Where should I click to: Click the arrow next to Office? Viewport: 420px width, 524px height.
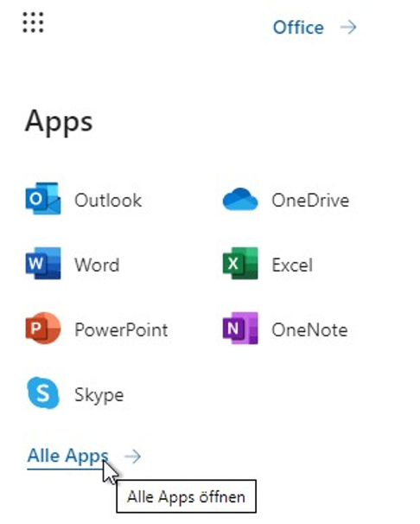348,27
